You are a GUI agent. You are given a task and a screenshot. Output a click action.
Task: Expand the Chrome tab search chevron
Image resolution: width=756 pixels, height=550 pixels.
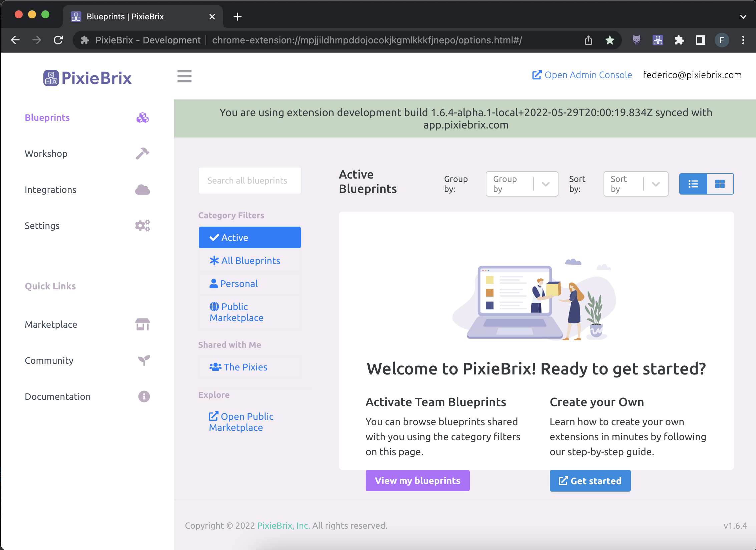pos(743,17)
